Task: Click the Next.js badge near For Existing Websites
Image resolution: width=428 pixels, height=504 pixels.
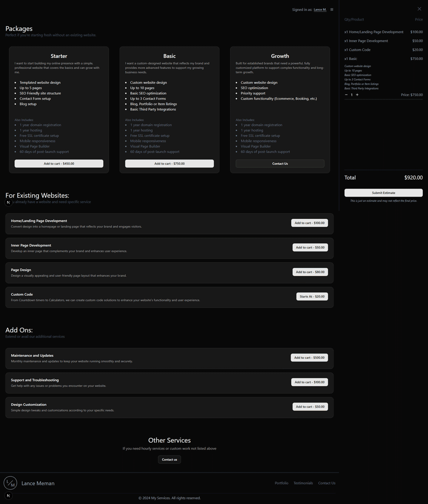Action: point(9,202)
